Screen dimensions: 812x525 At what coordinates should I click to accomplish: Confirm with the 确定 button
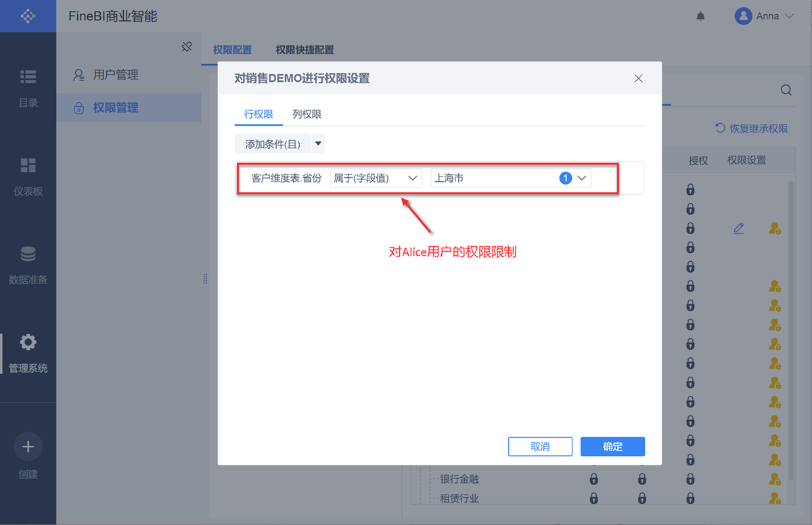(x=612, y=447)
